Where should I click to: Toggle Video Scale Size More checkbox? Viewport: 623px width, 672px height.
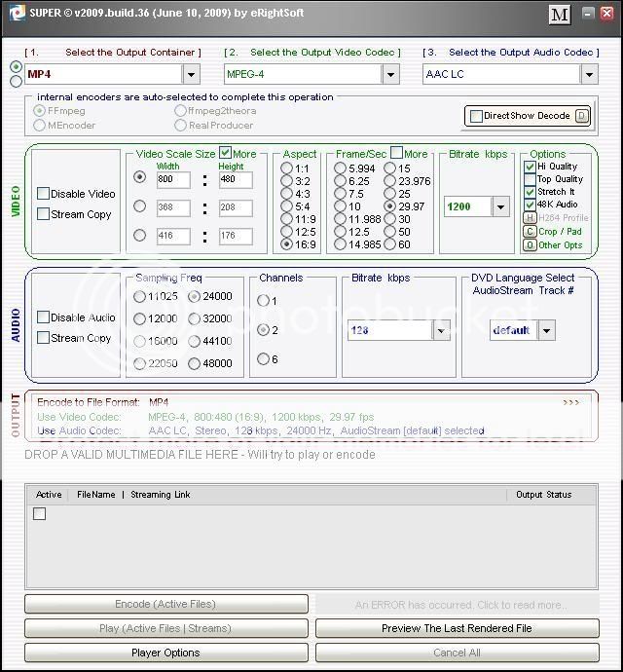[x=225, y=153]
